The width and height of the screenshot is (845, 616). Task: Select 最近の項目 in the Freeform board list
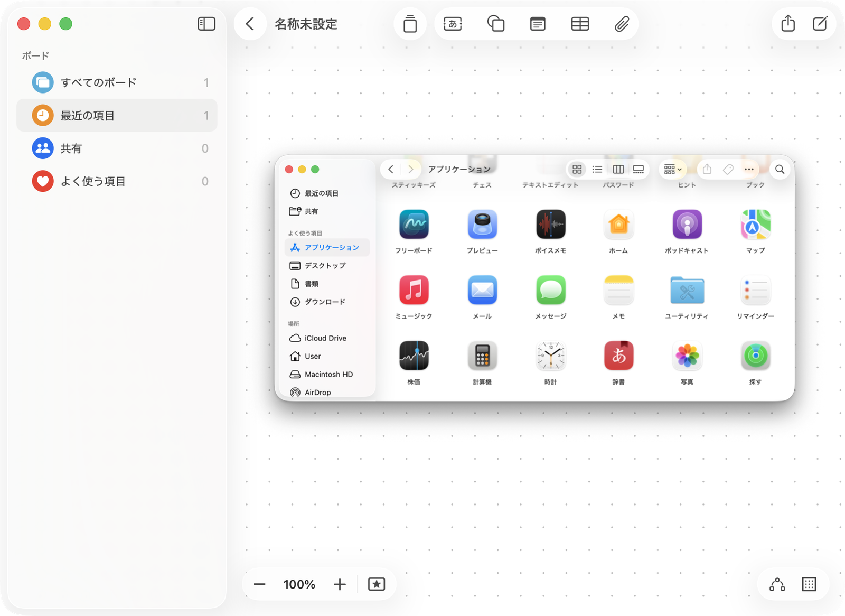117,115
